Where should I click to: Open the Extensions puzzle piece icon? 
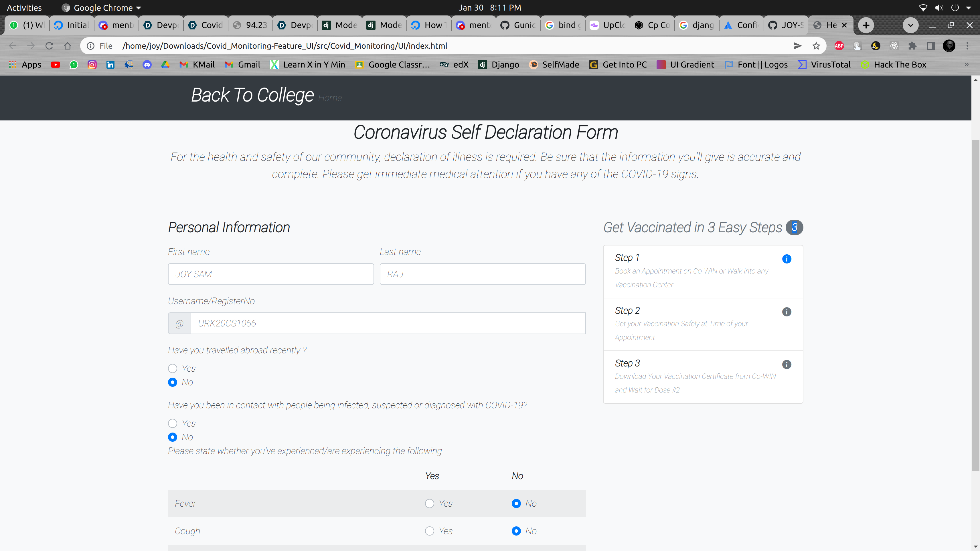912,46
